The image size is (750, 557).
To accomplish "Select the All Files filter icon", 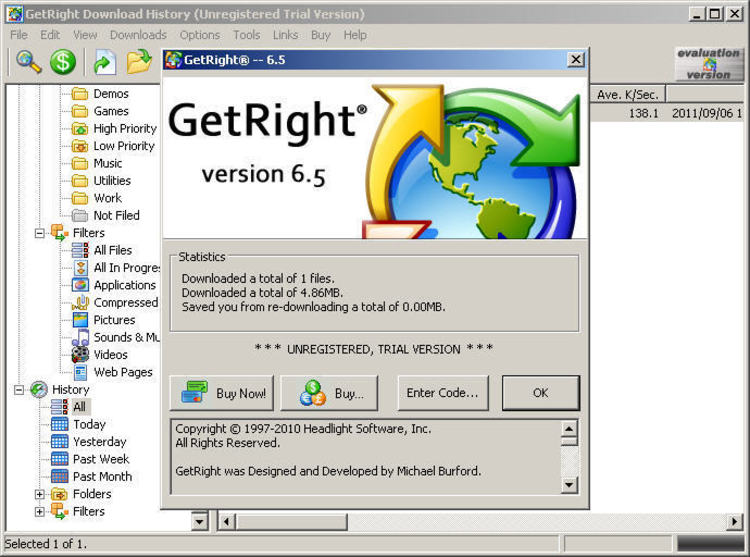I will pyautogui.click(x=80, y=250).
